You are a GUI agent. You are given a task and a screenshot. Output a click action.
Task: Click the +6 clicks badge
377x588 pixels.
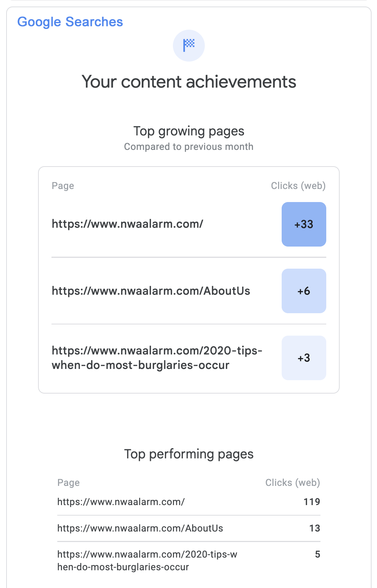(x=303, y=291)
